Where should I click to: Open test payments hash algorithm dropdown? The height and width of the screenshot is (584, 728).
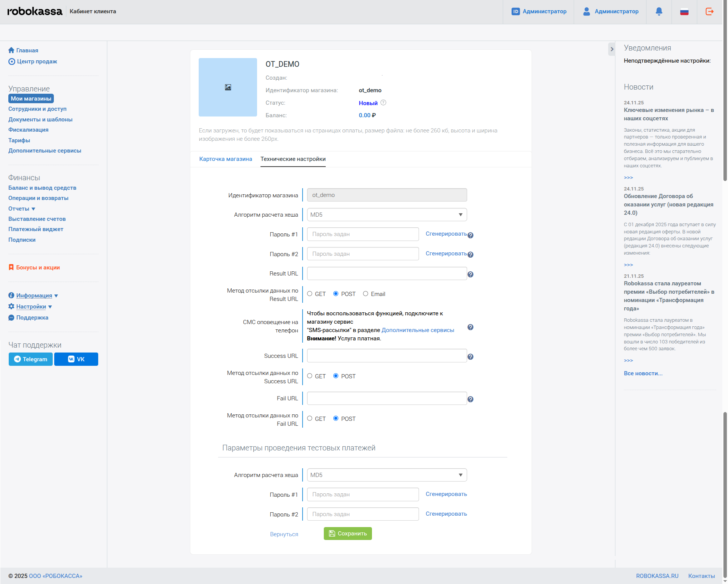[386, 475]
